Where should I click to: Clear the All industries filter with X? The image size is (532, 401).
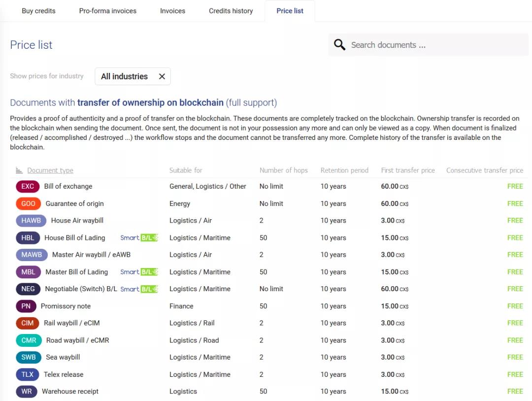[162, 76]
